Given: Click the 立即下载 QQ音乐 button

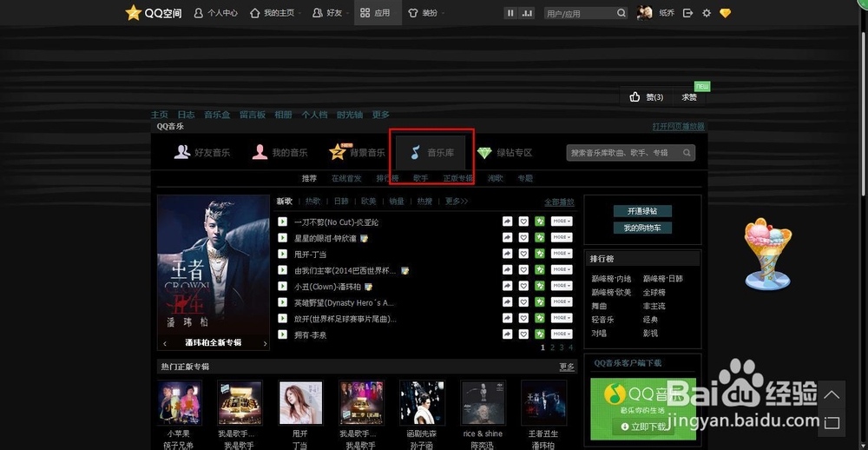Looking at the screenshot, I should tap(643, 427).
